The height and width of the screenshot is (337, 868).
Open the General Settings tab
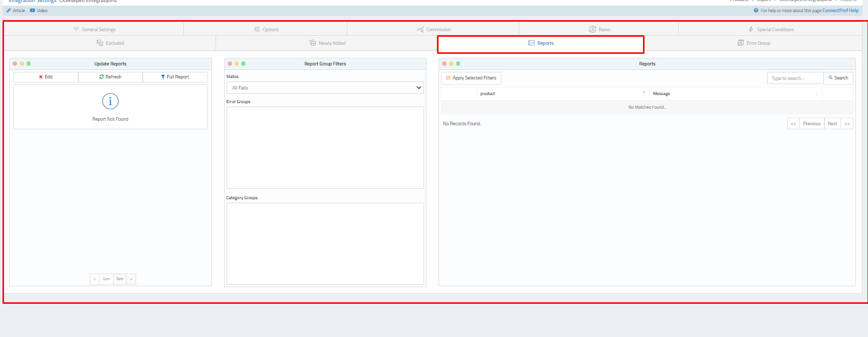click(94, 30)
